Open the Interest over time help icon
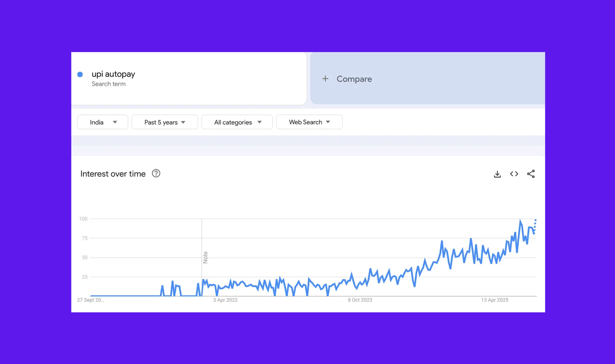The width and height of the screenshot is (615, 364). point(156,173)
